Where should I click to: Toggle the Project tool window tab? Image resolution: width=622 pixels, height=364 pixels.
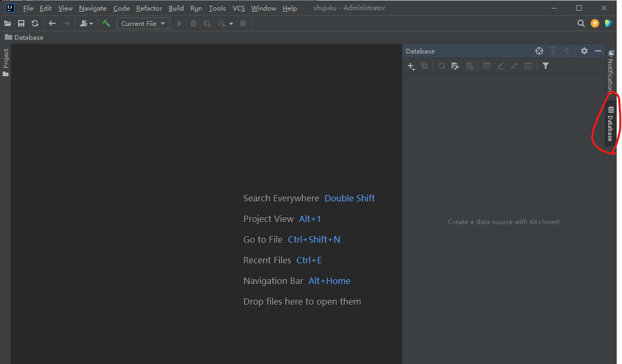(x=5, y=63)
